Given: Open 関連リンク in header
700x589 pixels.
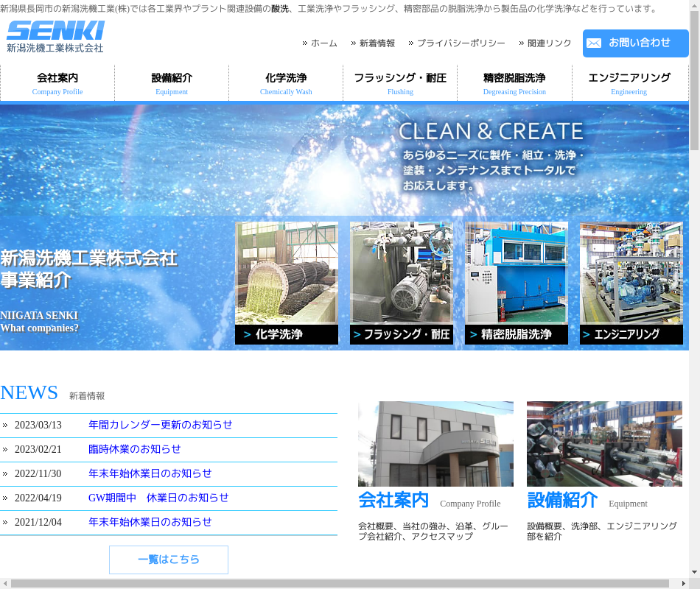Looking at the screenshot, I should 549,43.
